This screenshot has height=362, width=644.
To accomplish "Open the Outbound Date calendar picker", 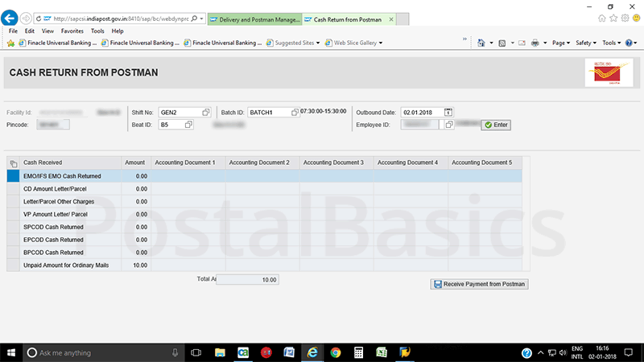I will pyautogui.click(x=448, y=113).
